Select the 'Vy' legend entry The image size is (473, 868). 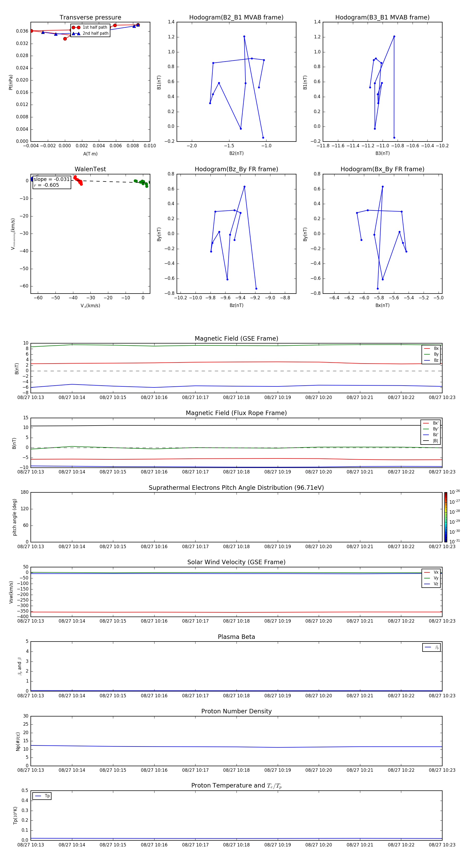431,578
